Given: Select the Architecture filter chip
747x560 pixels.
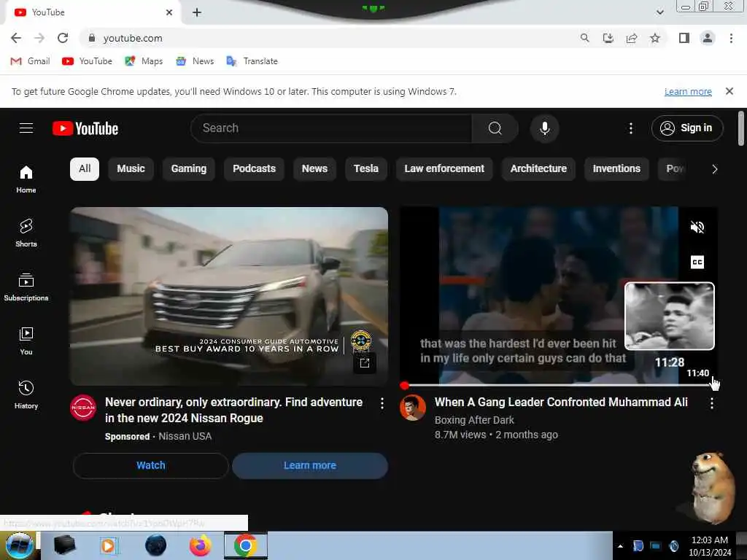Looking at the screenshot, I should [x=538, y=169].
